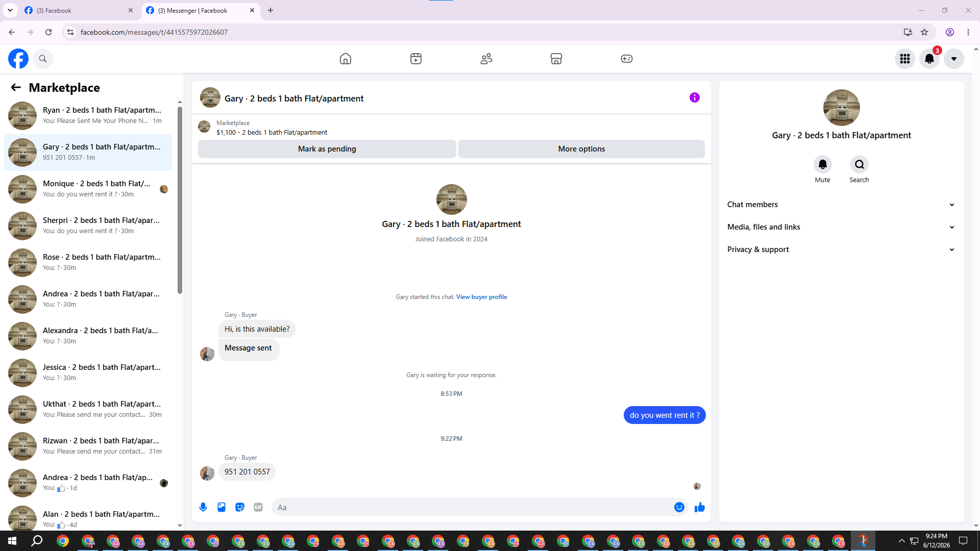Open Rose's apartment chat
Viewport: 980px width, 551px height.
pos(88,263)
